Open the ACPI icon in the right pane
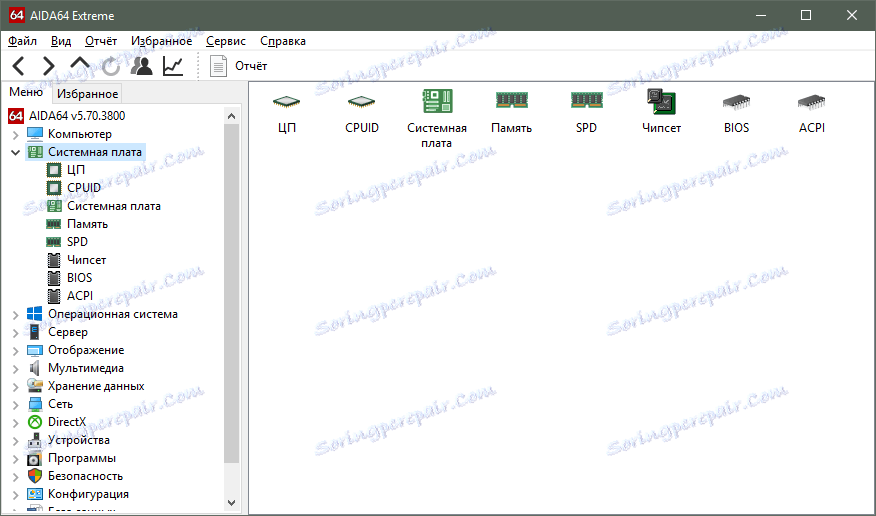The width and height of the screenshot is (876, 516). (x=811, y=113)
